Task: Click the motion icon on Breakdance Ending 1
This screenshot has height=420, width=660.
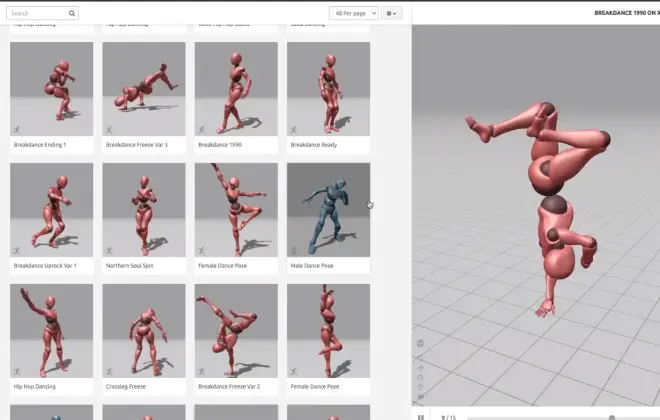Action: point(17,130)
